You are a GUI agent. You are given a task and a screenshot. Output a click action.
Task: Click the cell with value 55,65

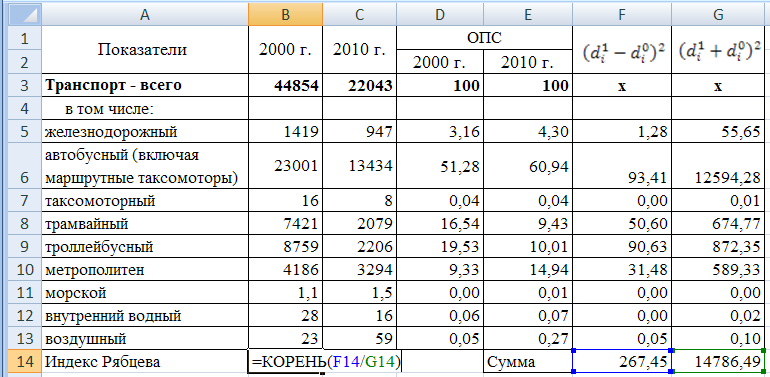[718, 132]
